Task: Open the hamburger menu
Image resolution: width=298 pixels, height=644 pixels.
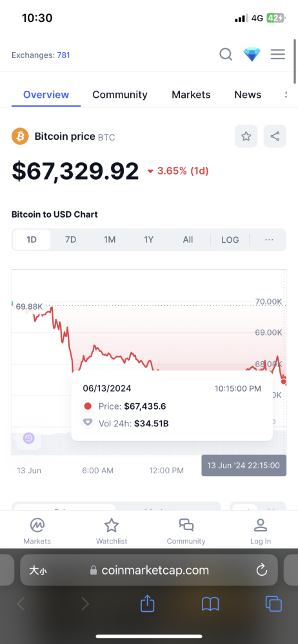Action: pos(278,54)
